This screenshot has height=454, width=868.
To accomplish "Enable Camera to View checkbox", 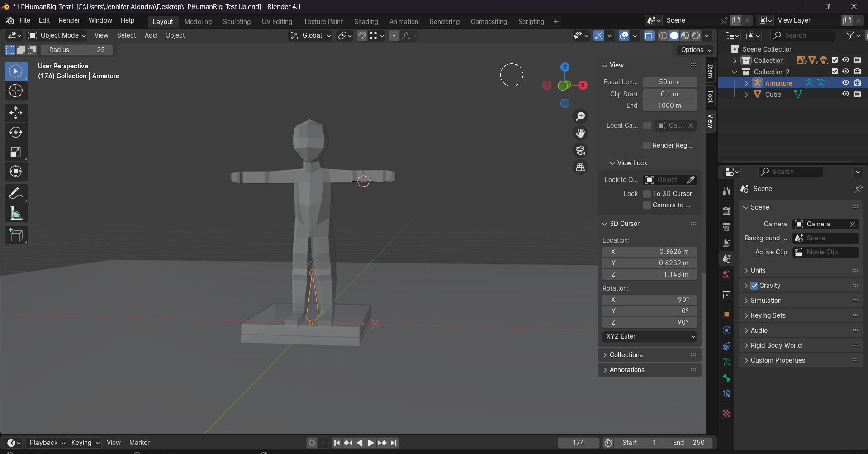I will [647, 205].
